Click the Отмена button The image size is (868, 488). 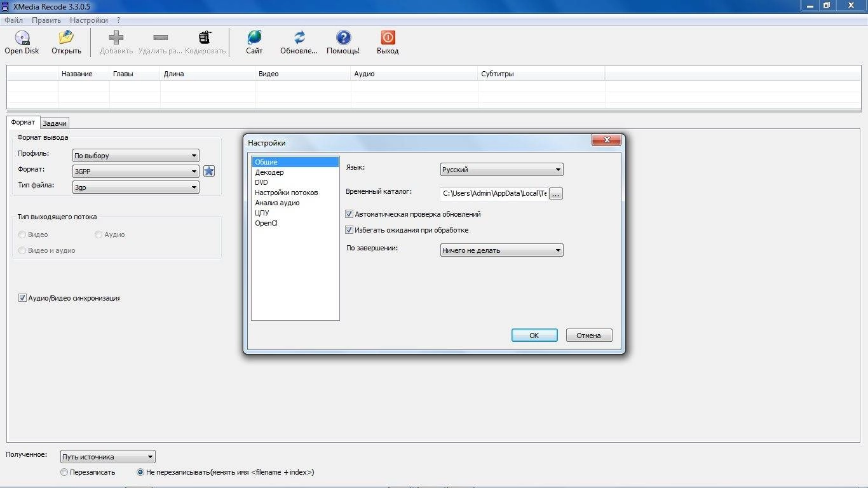point(589,335)
